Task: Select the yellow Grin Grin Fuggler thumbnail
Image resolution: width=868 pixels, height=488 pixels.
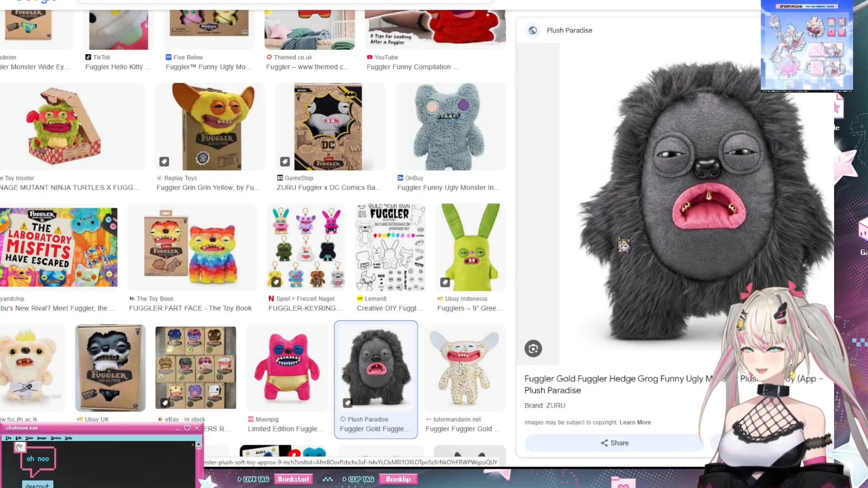Action: coord(210,127)
